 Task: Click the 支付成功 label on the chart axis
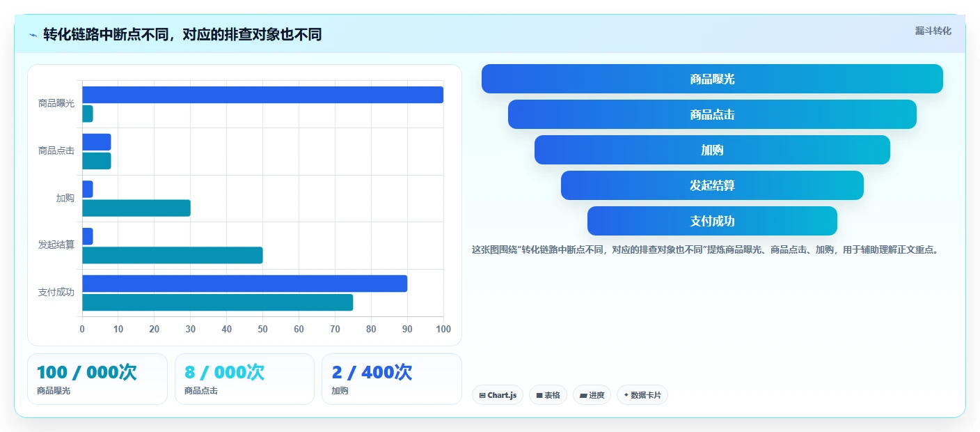click(x=56, y=292)
